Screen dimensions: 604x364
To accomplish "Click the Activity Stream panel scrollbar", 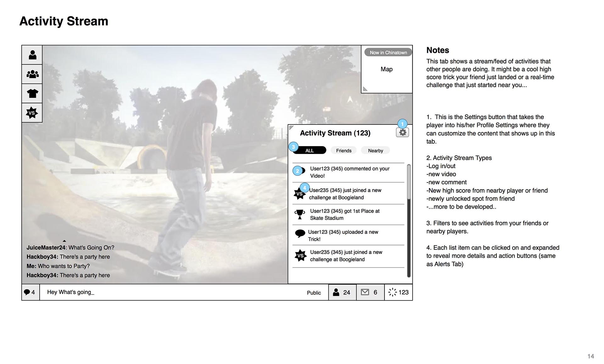I will pos(409,182).
